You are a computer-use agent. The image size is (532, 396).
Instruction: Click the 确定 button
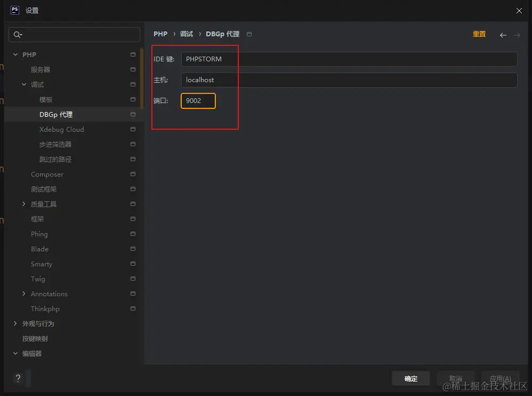click(x=411, y=378)
